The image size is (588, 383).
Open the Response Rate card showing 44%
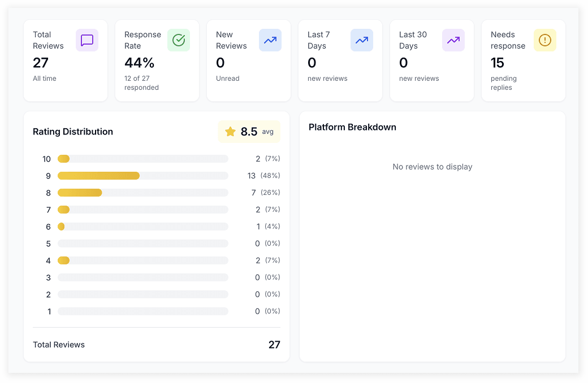coord(157,60)
